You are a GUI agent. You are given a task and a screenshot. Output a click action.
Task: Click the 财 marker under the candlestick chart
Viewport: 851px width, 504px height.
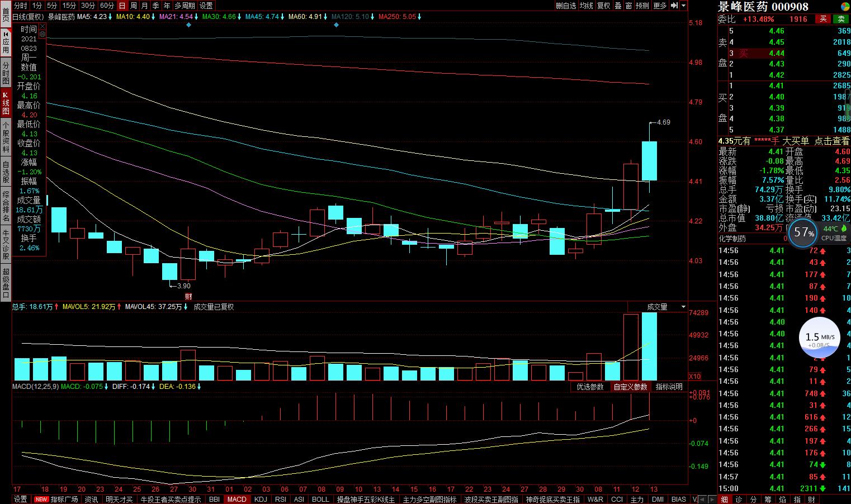(x=188, y=296)
